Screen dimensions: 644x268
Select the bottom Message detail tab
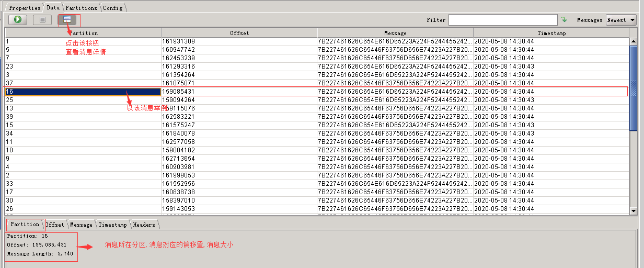[81, 225]
